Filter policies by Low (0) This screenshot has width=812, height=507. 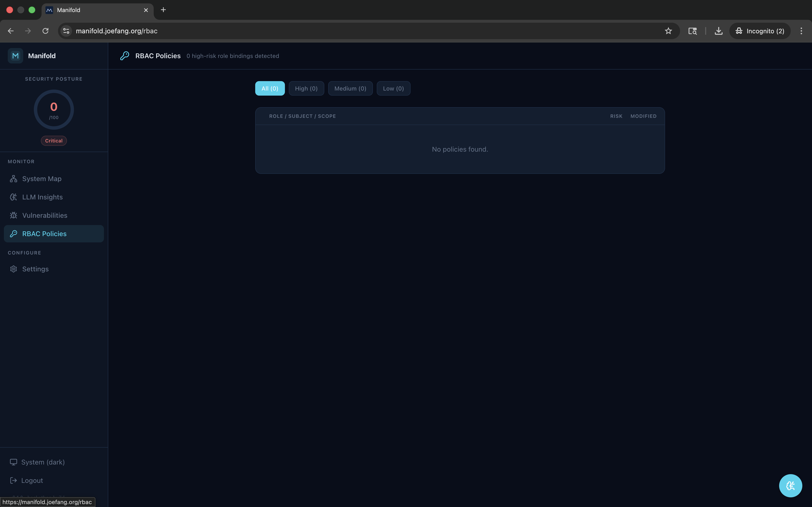393,89
